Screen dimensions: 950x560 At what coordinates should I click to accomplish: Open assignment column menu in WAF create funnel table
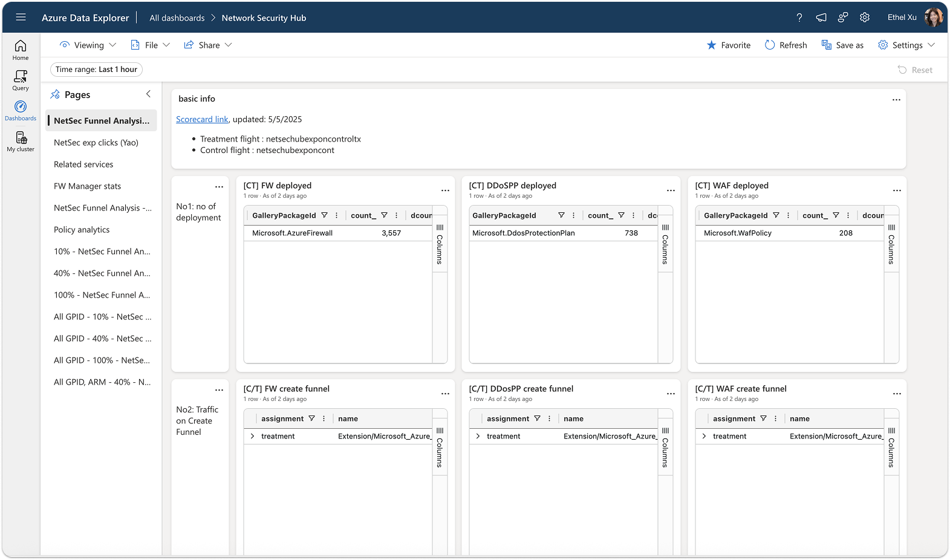[x=775, y=418]
